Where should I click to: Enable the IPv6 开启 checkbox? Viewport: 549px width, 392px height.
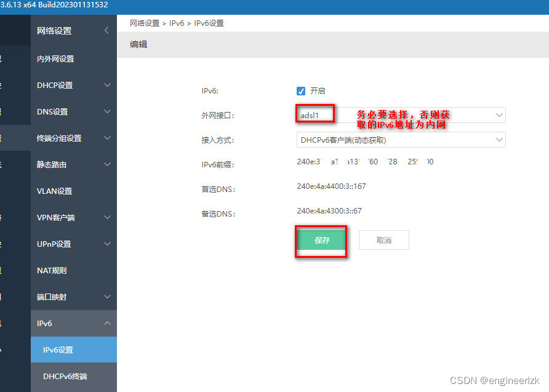point(300,90)
